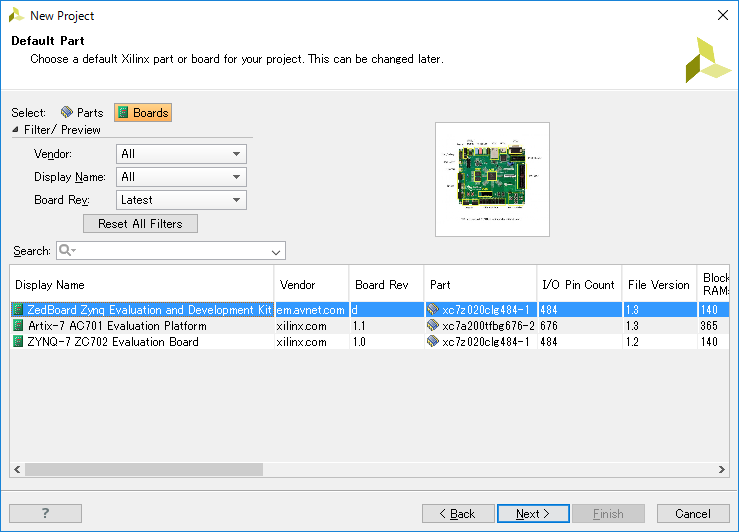Click the Artix-7 AC701 board icon

pos(18,326)
